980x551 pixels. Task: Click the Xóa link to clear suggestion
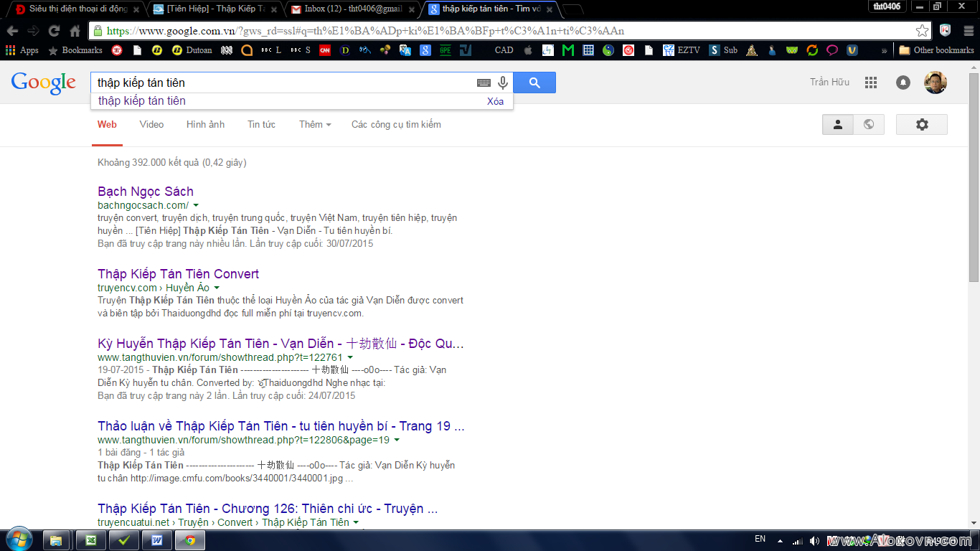pyautogui.click(x=496, y=101)
